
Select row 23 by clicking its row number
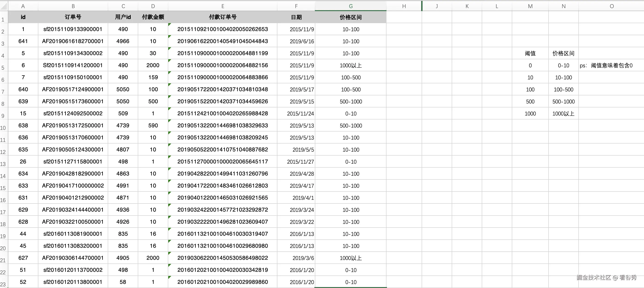point(3,282)
